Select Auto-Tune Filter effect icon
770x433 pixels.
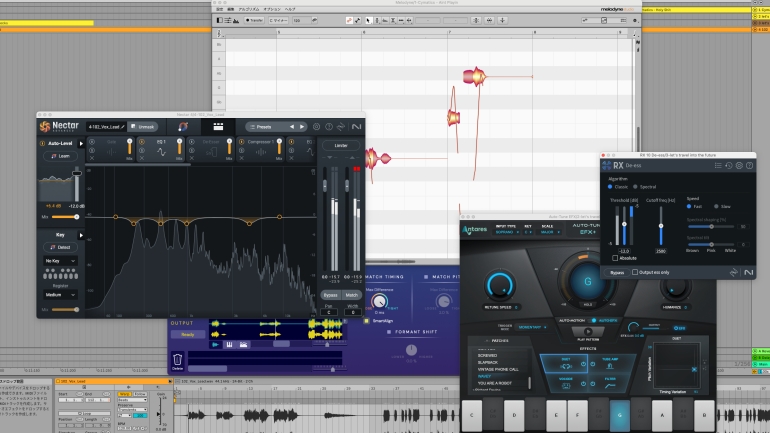click(610, 386)
